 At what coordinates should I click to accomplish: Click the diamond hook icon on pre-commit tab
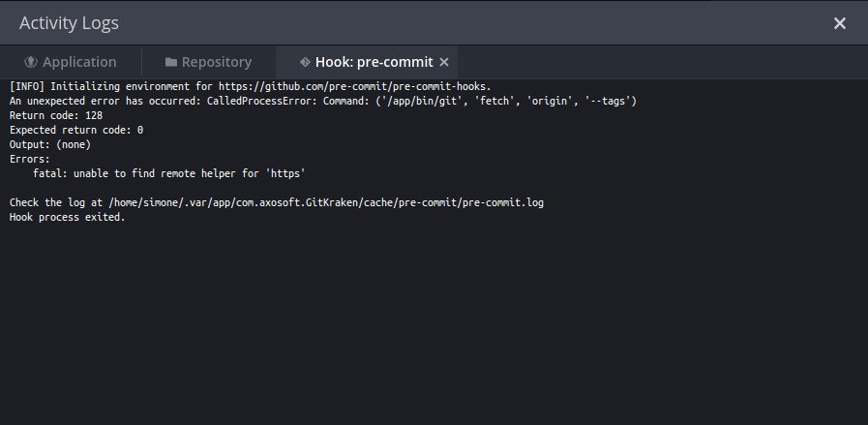click(305, 62)
